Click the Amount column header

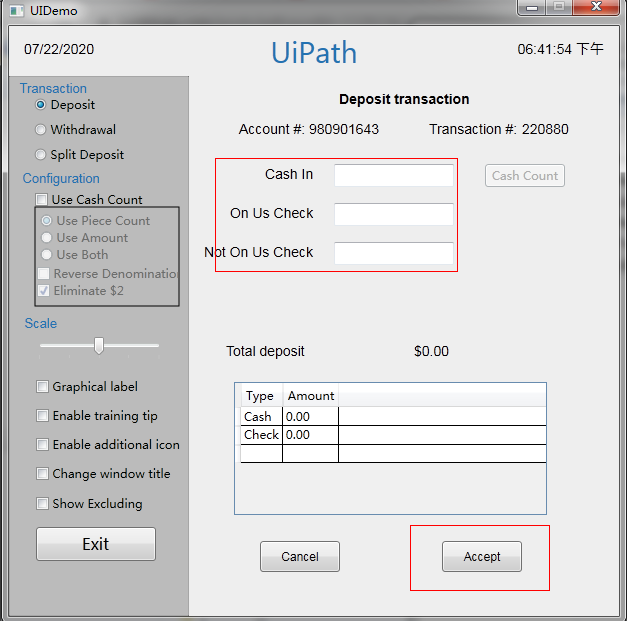pos(311,396)
